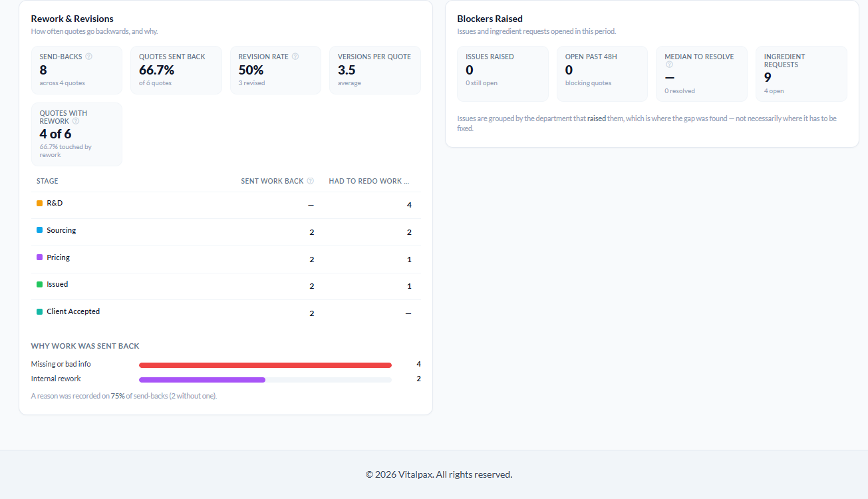Click the R&D stage row label

tap(55, 203)
